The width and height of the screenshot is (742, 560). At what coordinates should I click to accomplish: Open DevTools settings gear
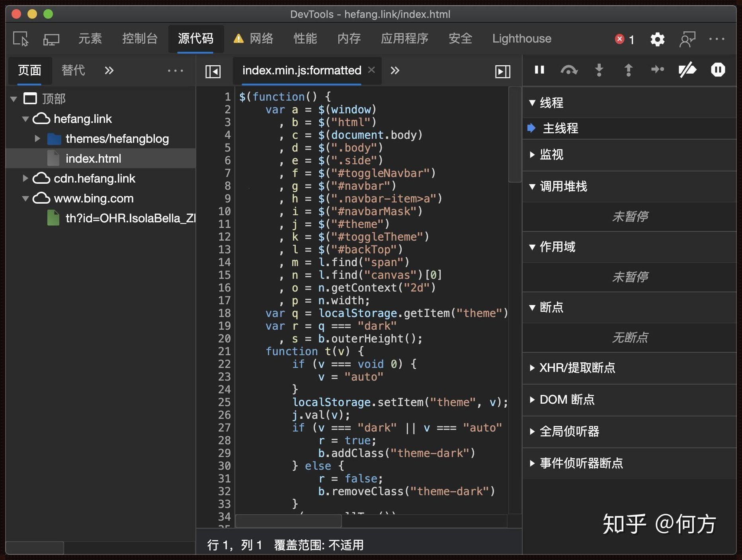(657, 39)
